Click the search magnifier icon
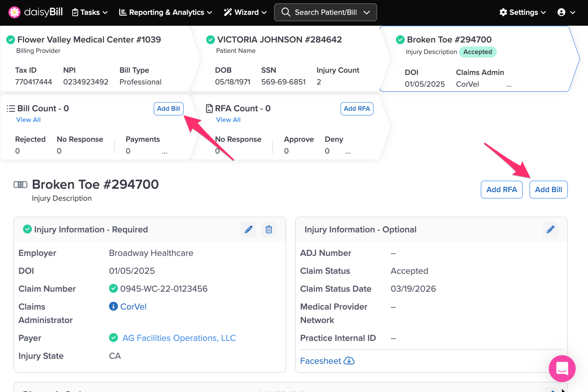Screen dimensions: 588x392 point(285,12)
